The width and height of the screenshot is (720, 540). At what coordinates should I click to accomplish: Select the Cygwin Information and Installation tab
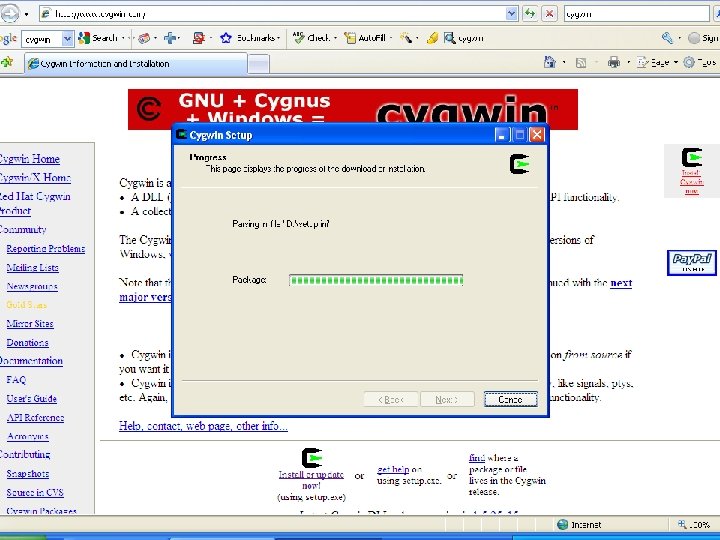click(136, 63)
